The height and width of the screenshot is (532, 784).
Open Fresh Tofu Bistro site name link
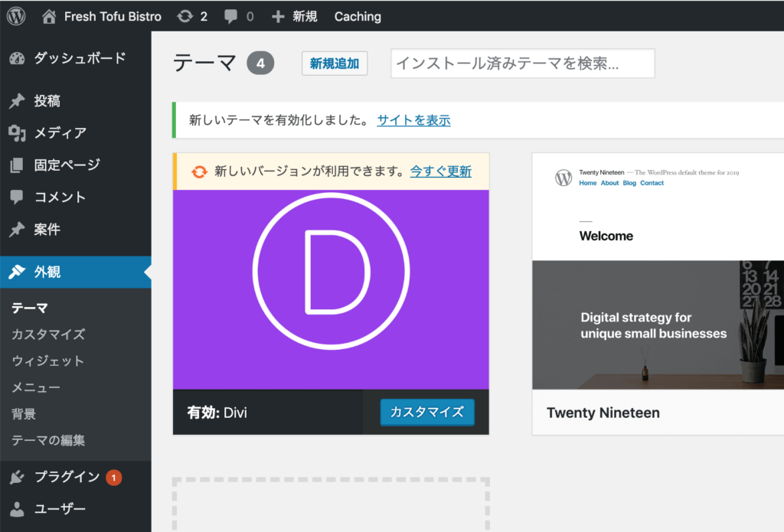point(113,17)
